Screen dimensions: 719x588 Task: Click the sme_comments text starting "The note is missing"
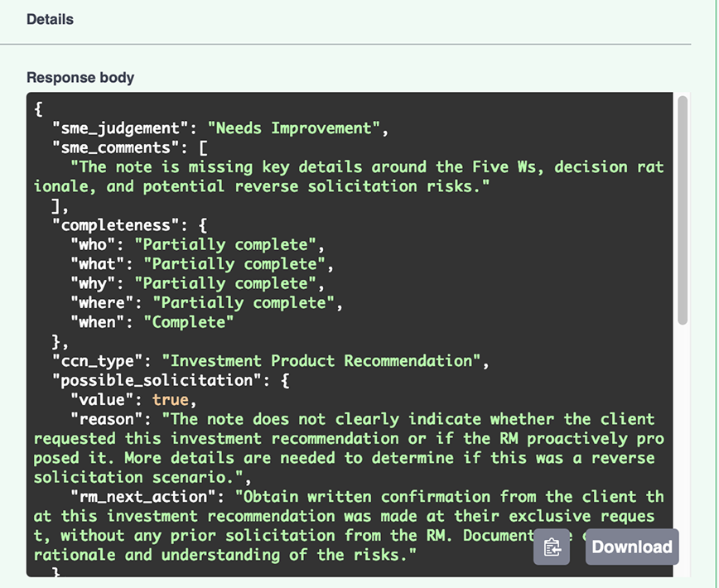tap(349, 177)
